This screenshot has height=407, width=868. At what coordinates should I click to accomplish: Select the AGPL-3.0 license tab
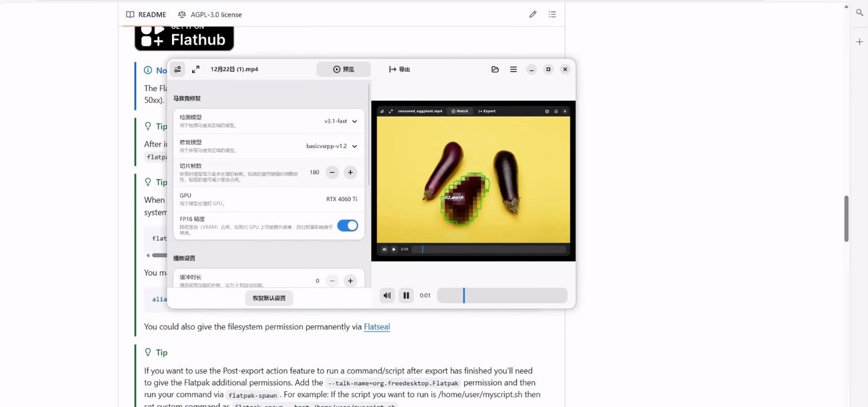click(210, 15)
